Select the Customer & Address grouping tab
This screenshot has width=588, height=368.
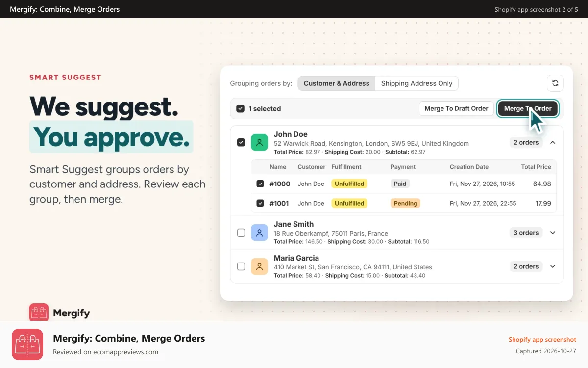[337, 83]
